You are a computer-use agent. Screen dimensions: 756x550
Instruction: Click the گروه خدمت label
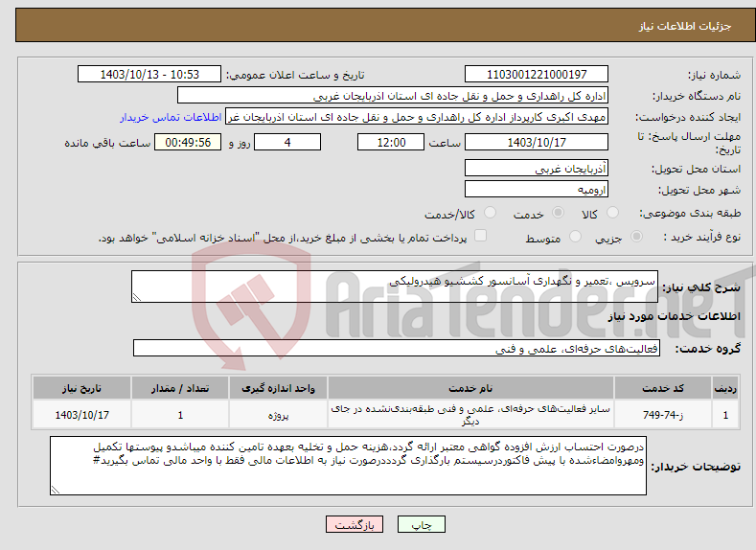[708, 349]
